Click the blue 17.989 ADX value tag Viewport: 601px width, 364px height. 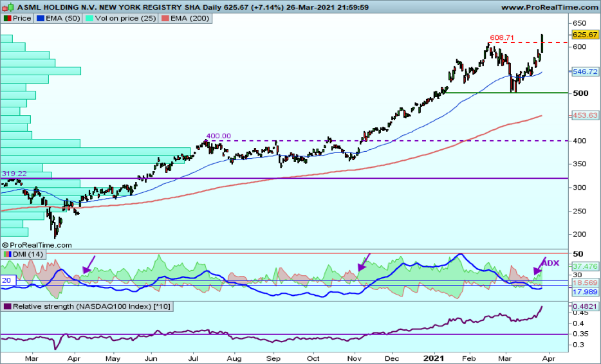(x=585, y=292)
